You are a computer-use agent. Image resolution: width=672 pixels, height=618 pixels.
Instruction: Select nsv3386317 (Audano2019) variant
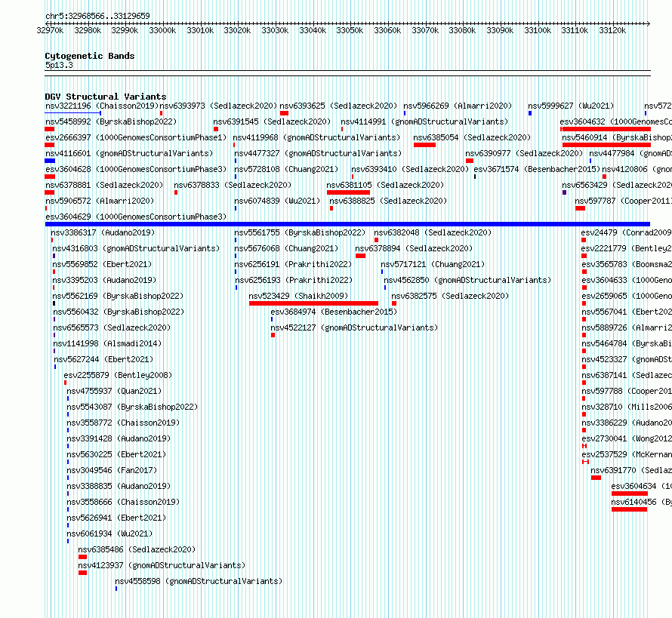[x=103, y=232]
